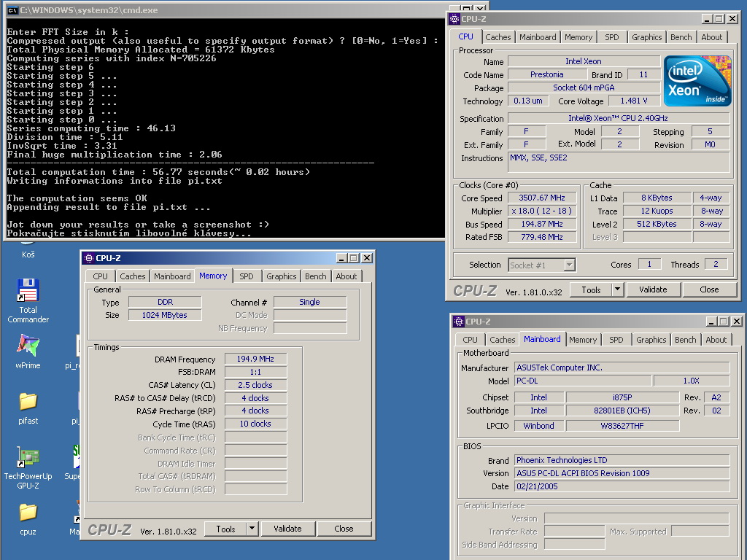Click the Rated FSB 779.48 MHz value
Image resolution: width=747 pixels, height=560 pixels.
coord(542,237)
